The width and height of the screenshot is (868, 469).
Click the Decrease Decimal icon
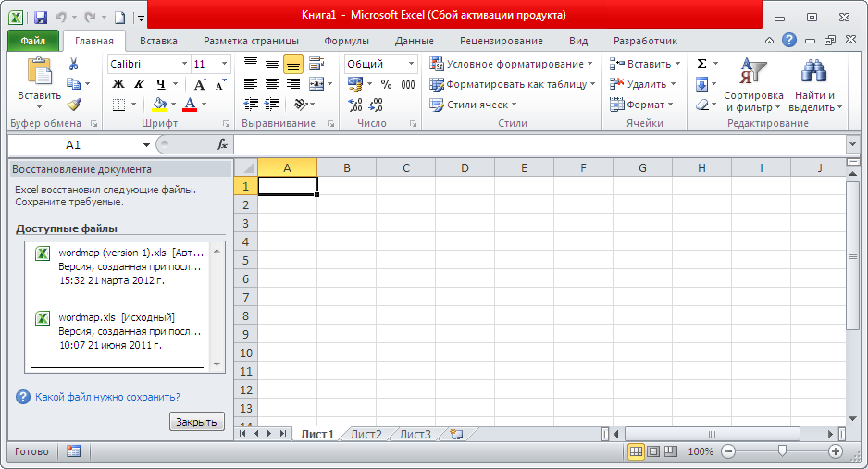pyautogui.click(x=376, y=105)
